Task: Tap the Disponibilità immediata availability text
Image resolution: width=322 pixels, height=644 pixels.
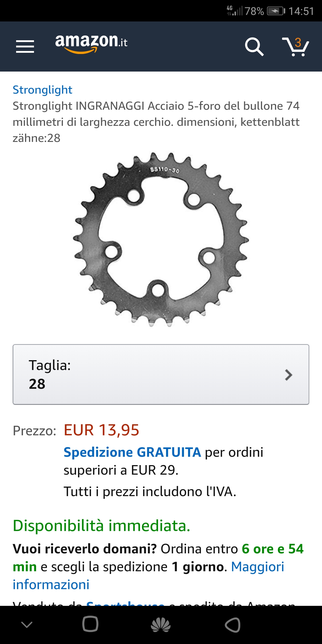Action: click(101, 525)
